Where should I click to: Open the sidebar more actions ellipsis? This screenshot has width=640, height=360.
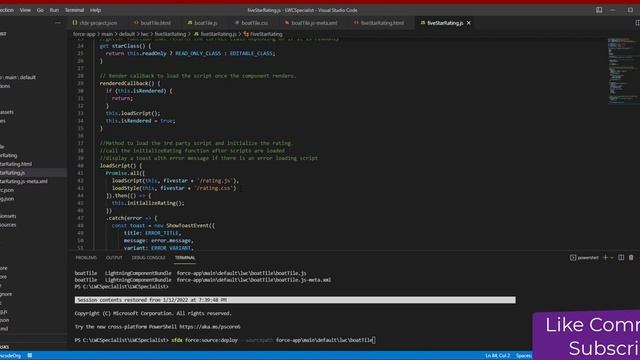(x=58, y=23)
